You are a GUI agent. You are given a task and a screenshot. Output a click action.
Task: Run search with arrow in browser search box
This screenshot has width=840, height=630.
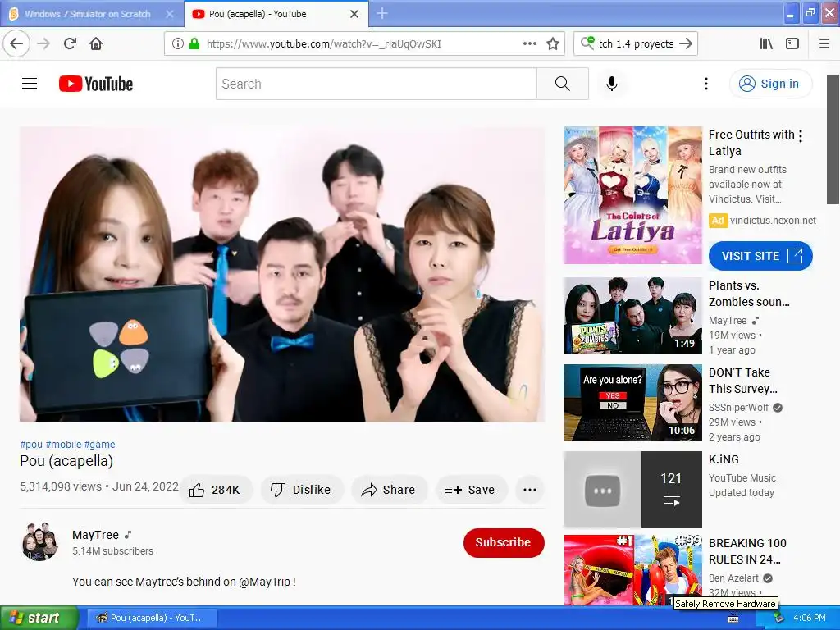686,44
